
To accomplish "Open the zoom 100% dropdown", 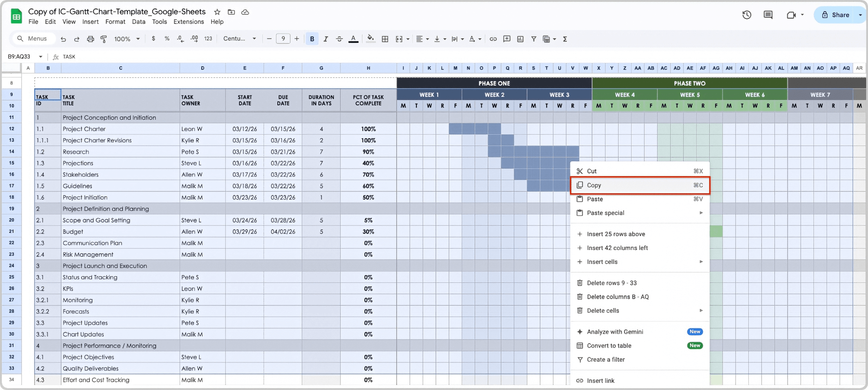I will pyautogui.click(x=127, y=39).
